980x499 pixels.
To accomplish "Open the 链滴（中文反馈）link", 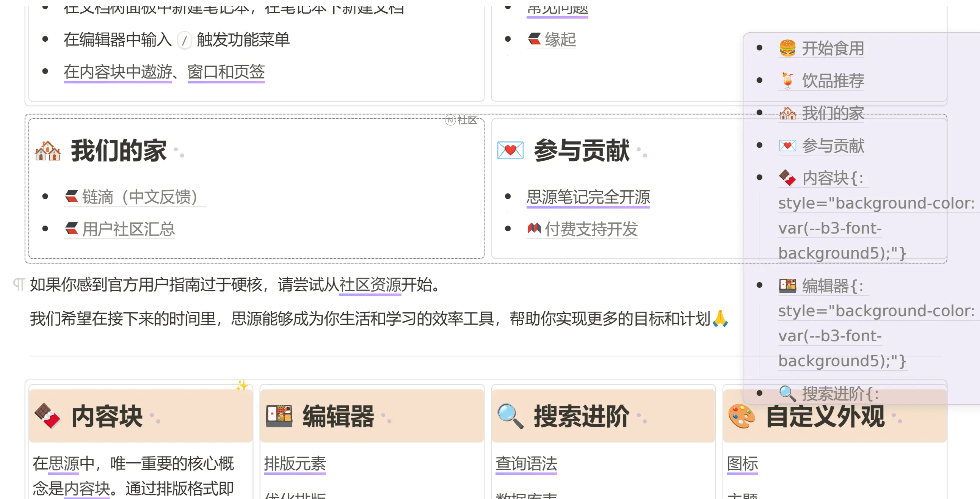I will [139, 197].
